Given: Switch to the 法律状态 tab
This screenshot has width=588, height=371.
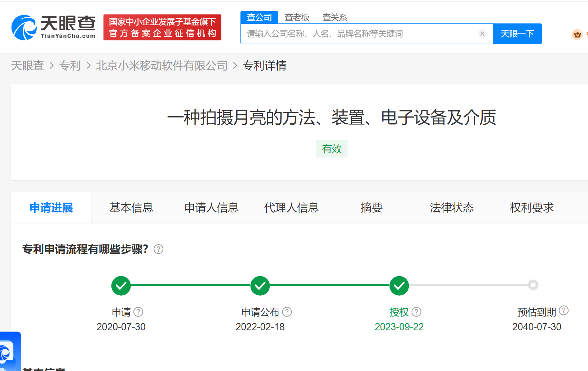Looking at the screenshot, I should [x=452, y=208].
